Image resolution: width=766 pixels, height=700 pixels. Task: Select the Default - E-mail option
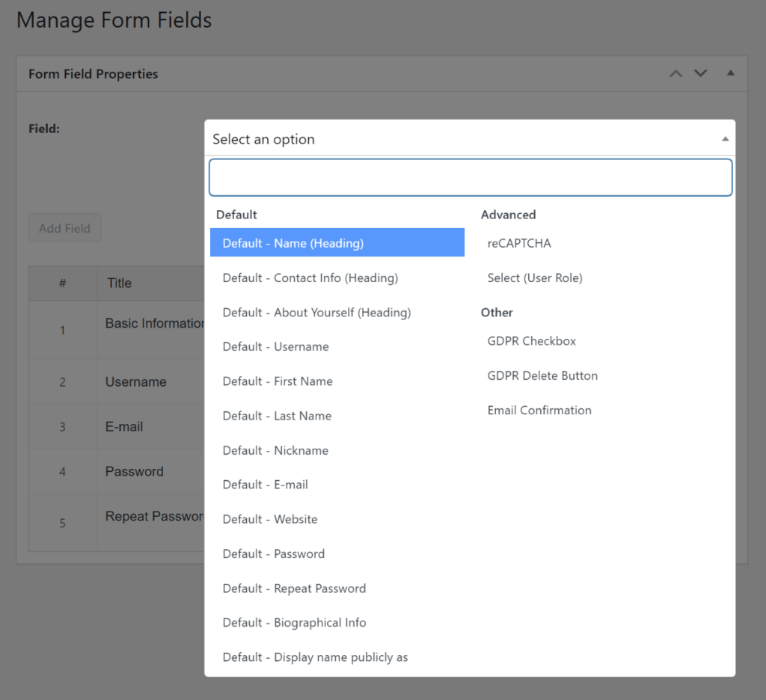click(265, 485)
